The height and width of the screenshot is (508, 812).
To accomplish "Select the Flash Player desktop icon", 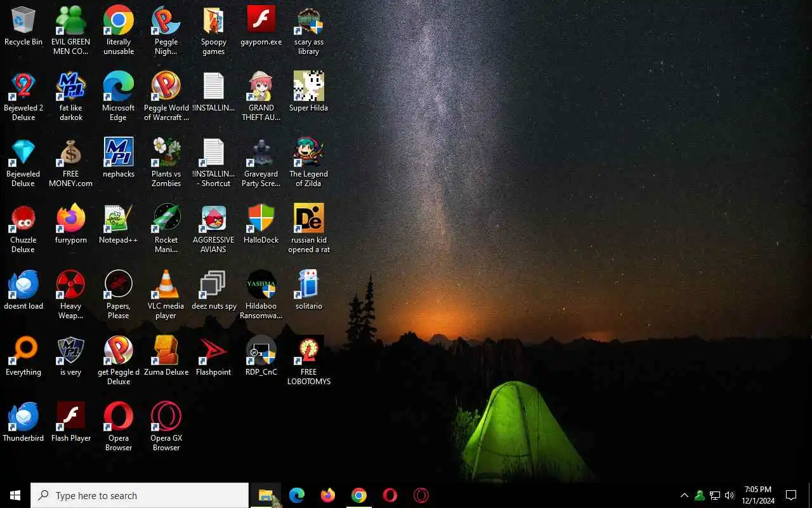I will pyautogui.click(x=70, y=422).
